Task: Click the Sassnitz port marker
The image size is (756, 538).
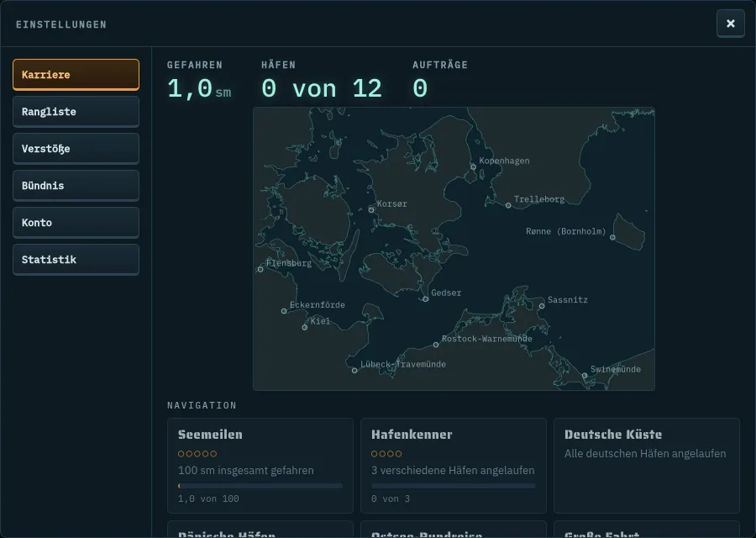Action: [542, 306]
